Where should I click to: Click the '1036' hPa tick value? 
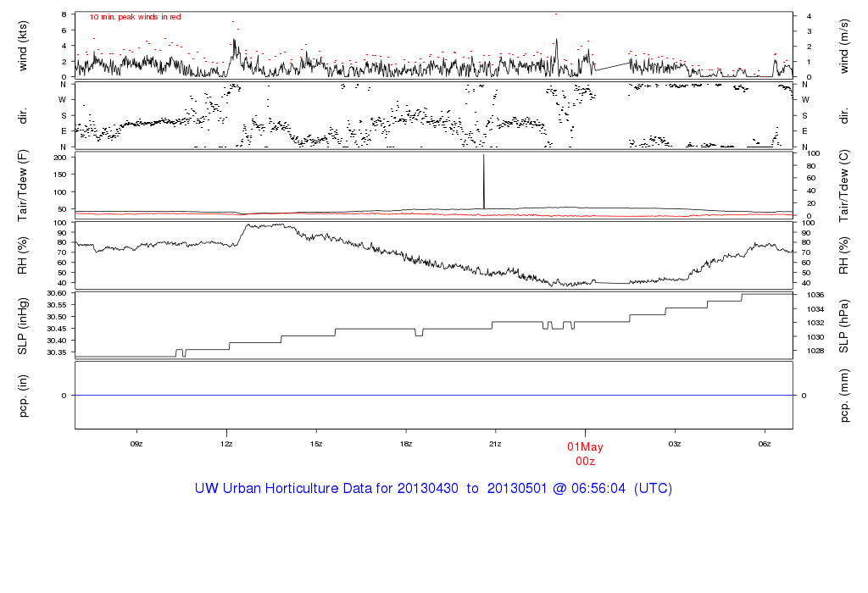click(815, 296)
